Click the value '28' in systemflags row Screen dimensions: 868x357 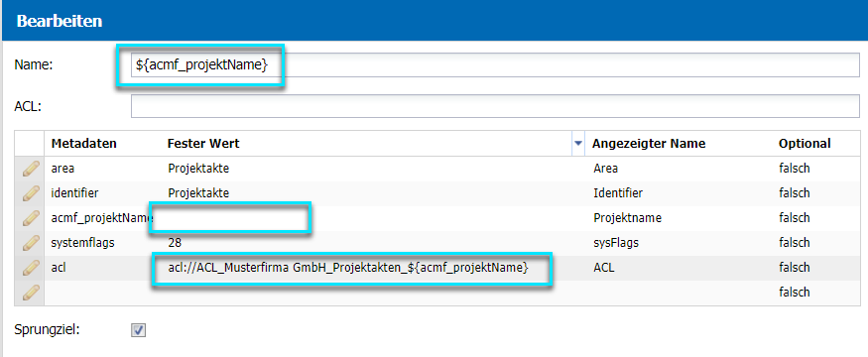(x=175, y=243)
